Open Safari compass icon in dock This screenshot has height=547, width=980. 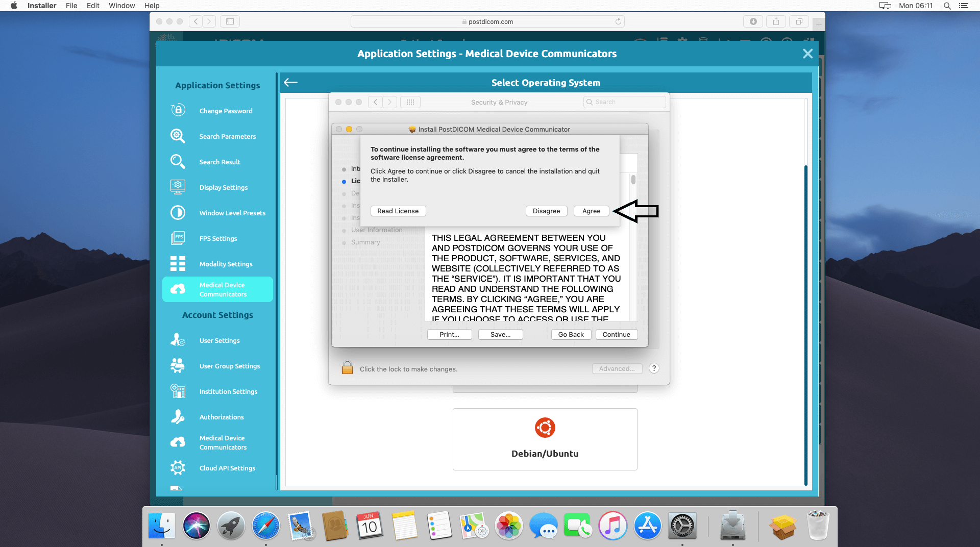[265, 526]
